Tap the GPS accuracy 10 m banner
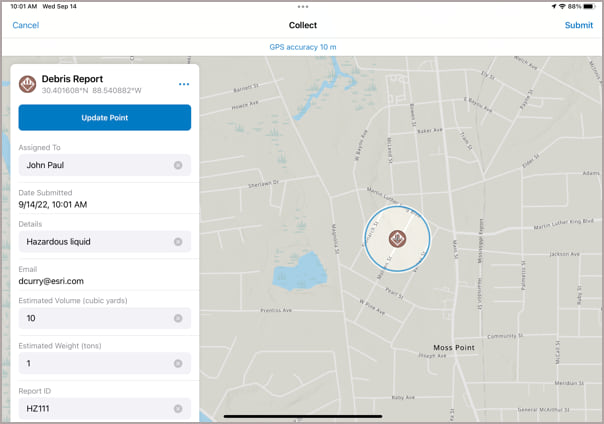604x424 pixels. [303, 47]
